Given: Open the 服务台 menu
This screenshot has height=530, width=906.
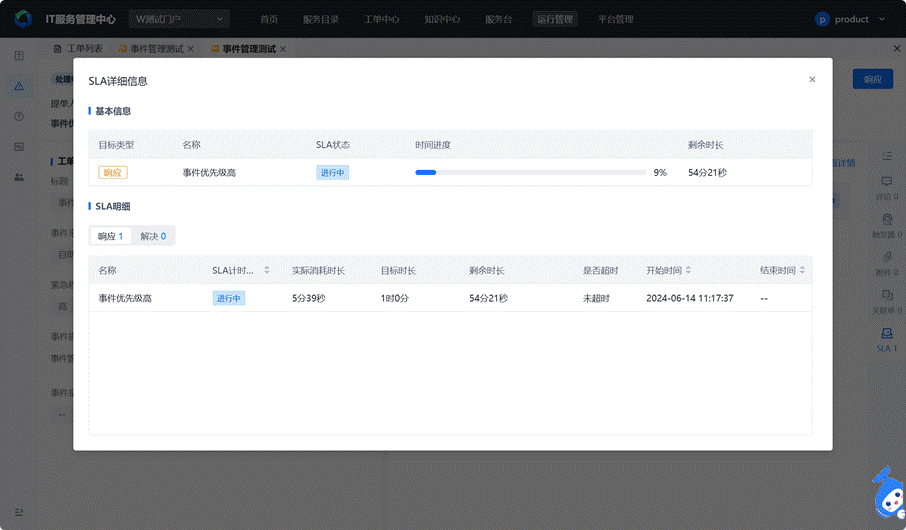Looking at the screenshot, I should (x=498, y=19).
